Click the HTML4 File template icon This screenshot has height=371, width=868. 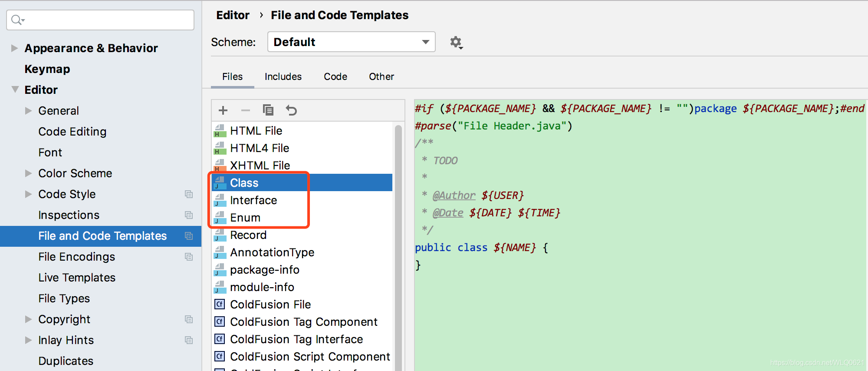click(x=220, y=148)
